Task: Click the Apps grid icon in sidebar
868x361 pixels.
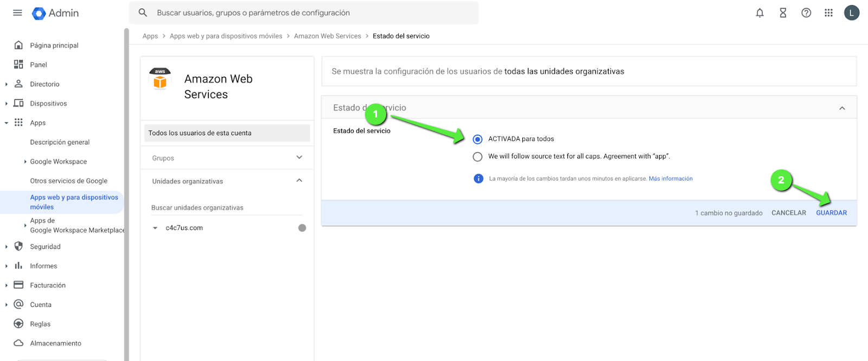Action: 18,123
